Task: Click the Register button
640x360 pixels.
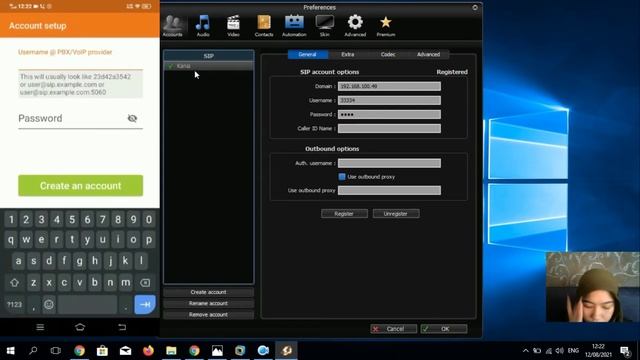Action: coord(344,213)
